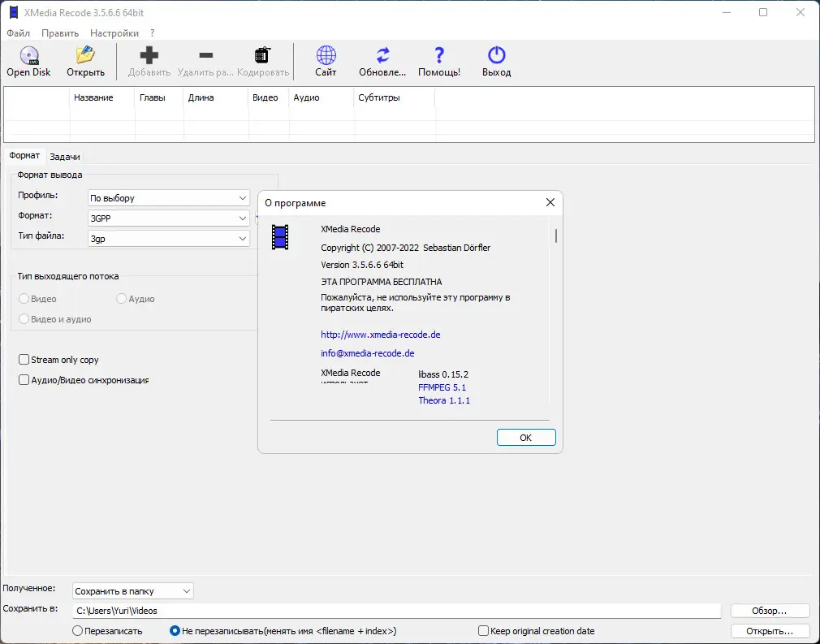The width and height of the screenshot is (820, 644).
Task: Open the Помощь! question mark icon
Action: click(x=438, y=57)
